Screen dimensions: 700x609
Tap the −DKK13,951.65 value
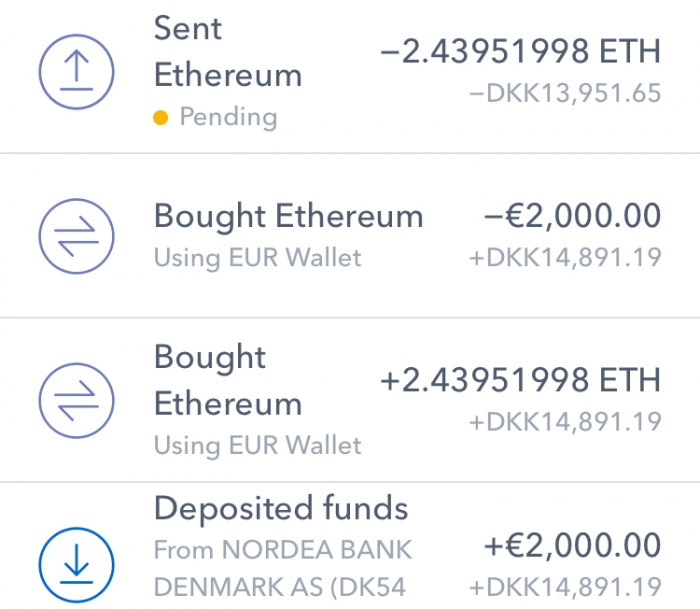coord(565,93)
